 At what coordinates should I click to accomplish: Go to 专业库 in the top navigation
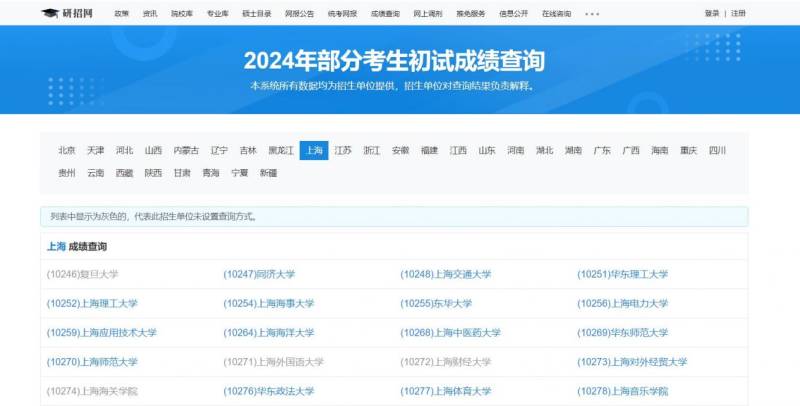point(218,14)
